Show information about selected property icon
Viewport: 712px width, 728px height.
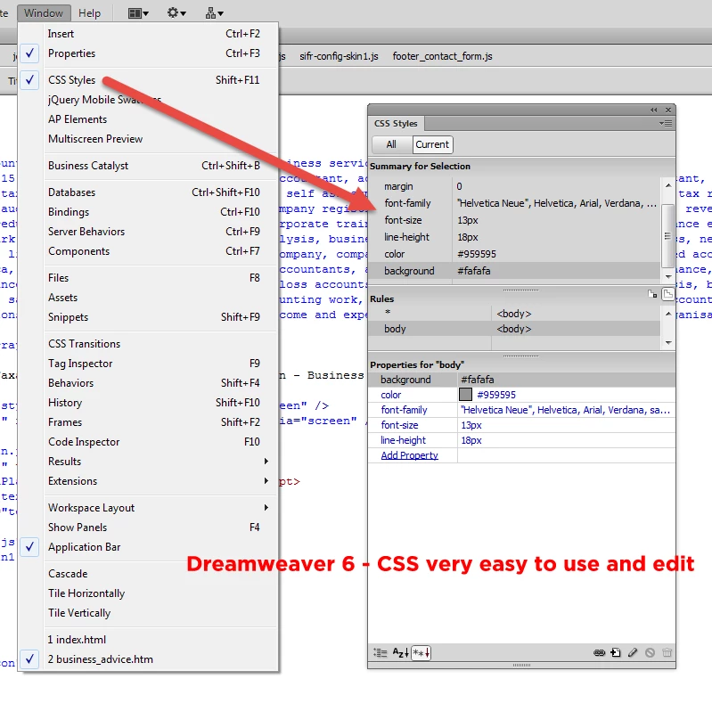coord(652,294)
